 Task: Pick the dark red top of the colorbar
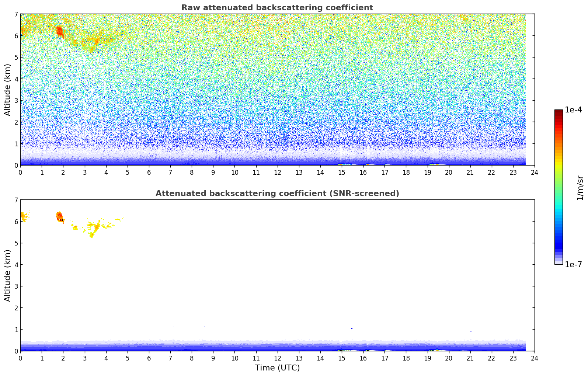559,112
